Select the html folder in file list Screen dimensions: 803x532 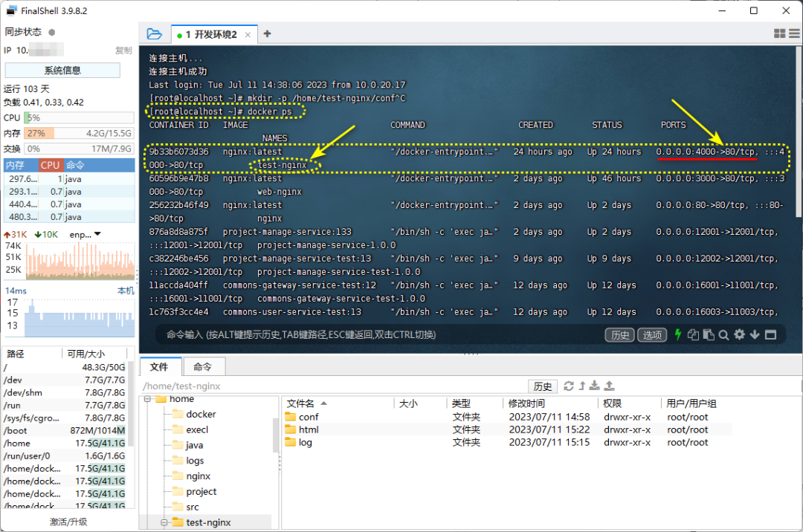tap(309, 429)
